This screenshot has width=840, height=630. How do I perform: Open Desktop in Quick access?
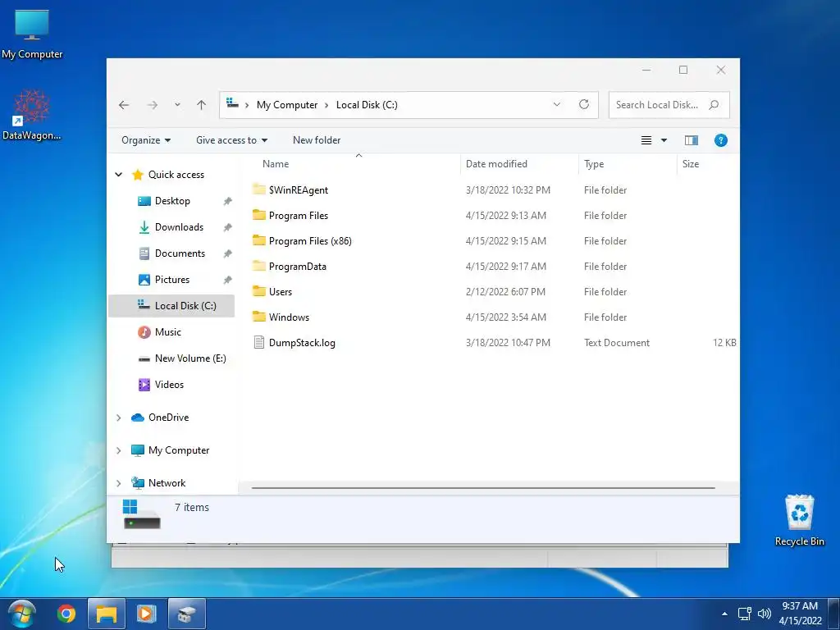(x=172, y=201)
